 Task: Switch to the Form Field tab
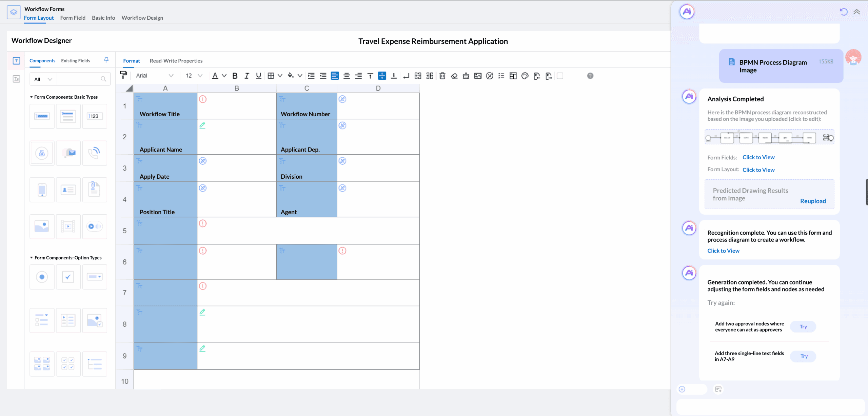[73, 18]
